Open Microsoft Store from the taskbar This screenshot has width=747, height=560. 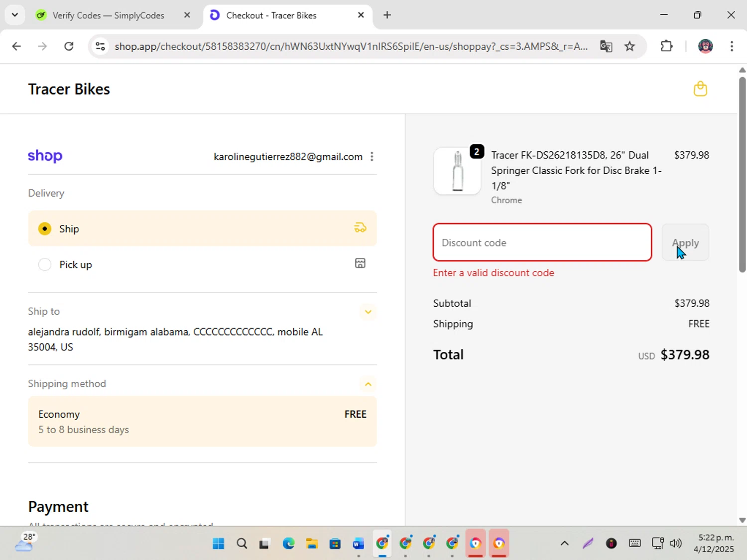(x=335, y=543)
